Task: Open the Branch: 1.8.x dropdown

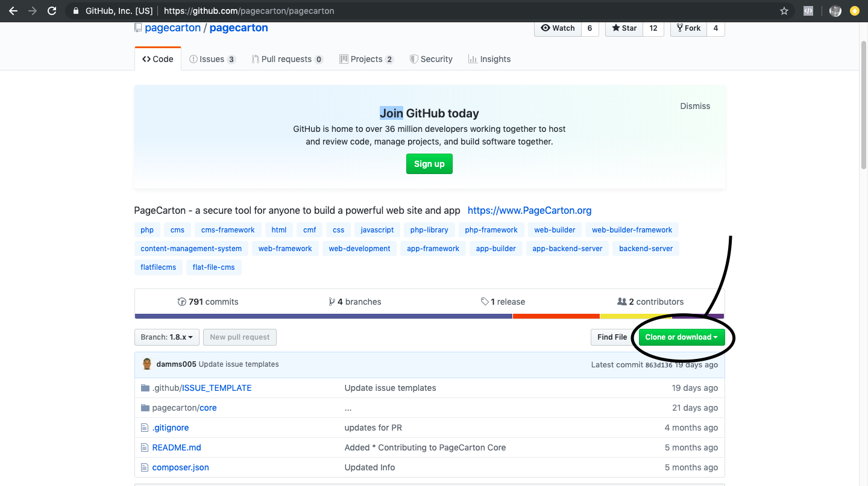Action: pyautogui.click(x=166, y=337)
